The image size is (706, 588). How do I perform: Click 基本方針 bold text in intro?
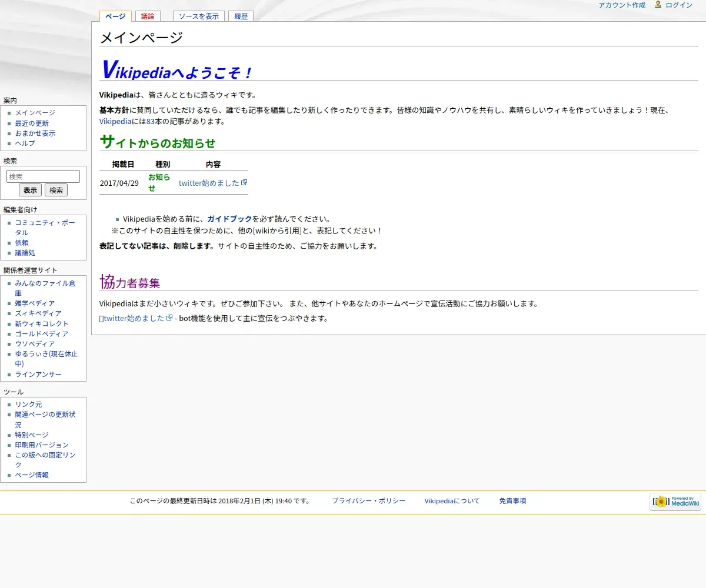coord(114,110)
